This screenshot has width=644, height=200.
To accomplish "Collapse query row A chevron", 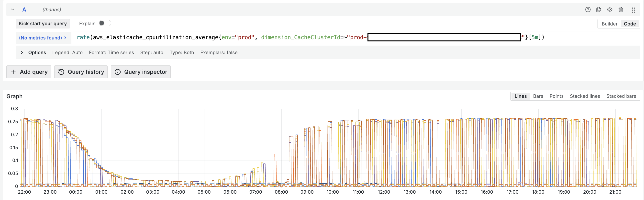I will (x=12, y=10).
